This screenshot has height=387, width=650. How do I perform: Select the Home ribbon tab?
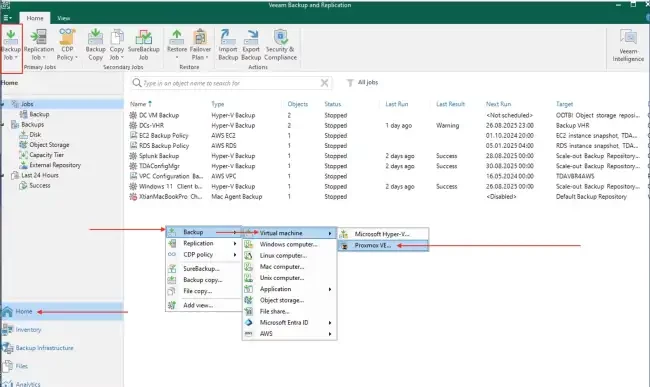[35, 18]
